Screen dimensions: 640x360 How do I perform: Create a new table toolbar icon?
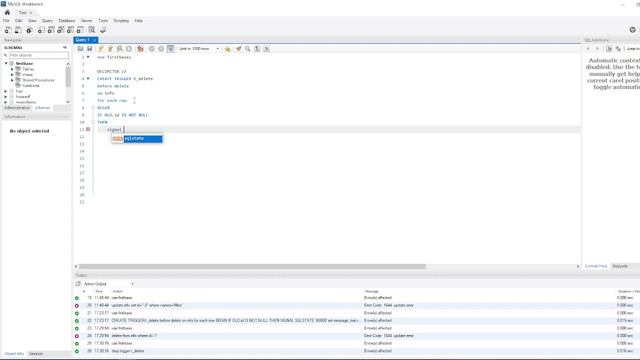(x=51, y=30)
